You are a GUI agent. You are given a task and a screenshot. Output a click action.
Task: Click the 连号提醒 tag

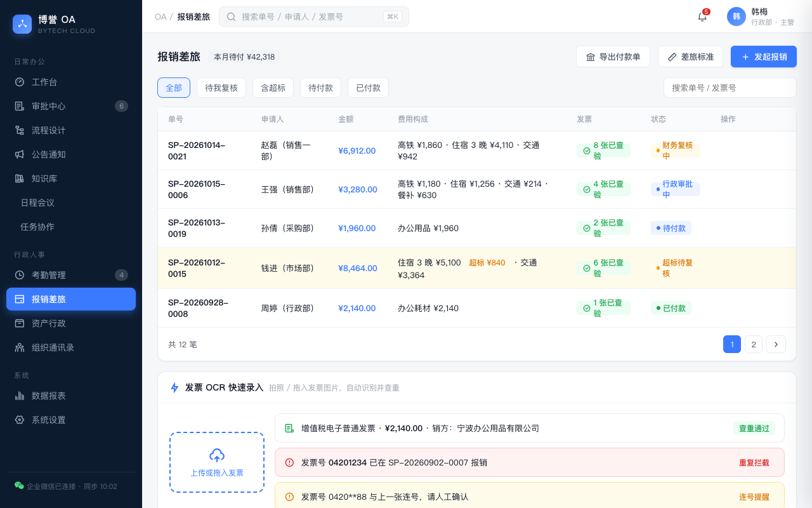click(x=754, y=497)
